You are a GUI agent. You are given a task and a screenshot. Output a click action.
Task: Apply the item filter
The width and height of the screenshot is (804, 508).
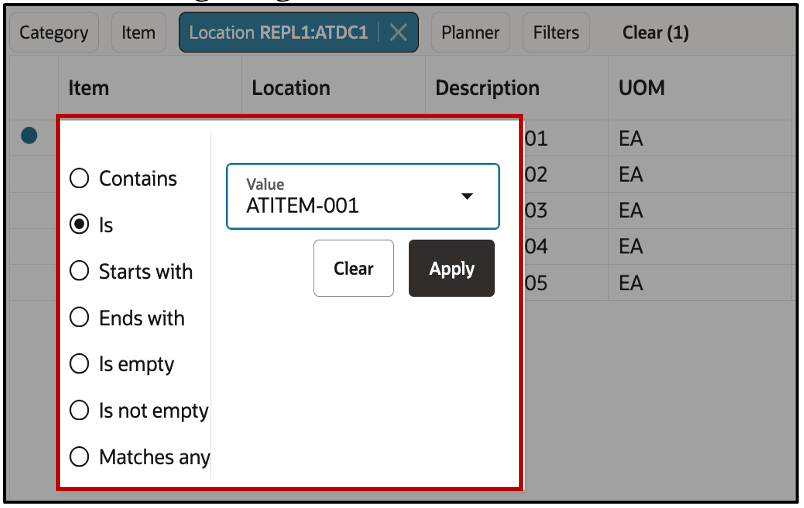click(452, 268)
